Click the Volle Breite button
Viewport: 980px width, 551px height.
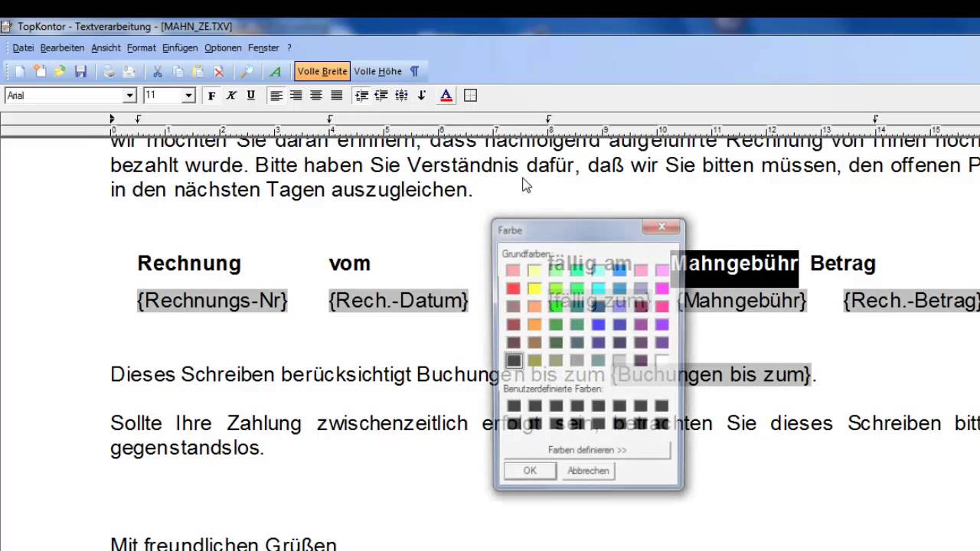(x=322, y=71)
